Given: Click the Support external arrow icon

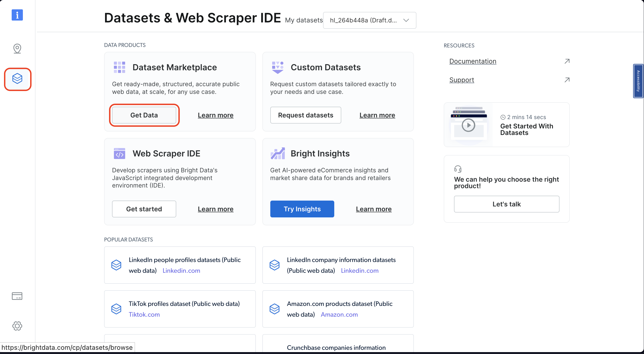Looking at the screenshot, I should click(x=567, y=80).
